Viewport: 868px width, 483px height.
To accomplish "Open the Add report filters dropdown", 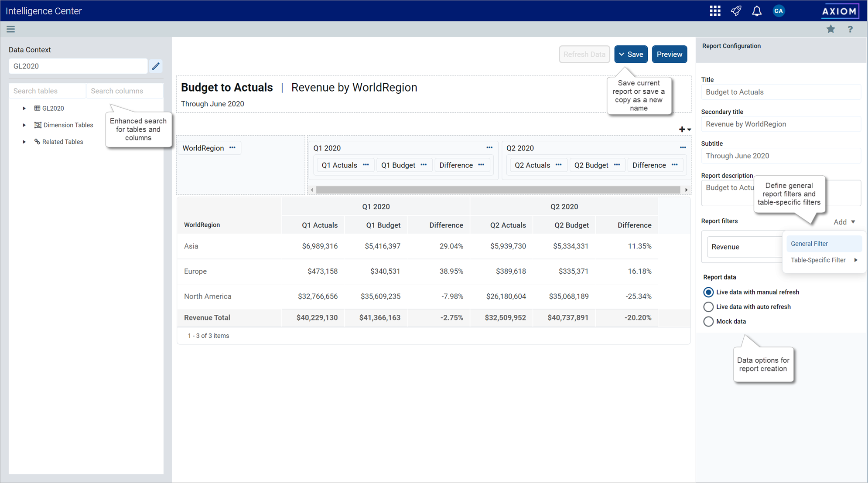I will (x=844, y=222).
